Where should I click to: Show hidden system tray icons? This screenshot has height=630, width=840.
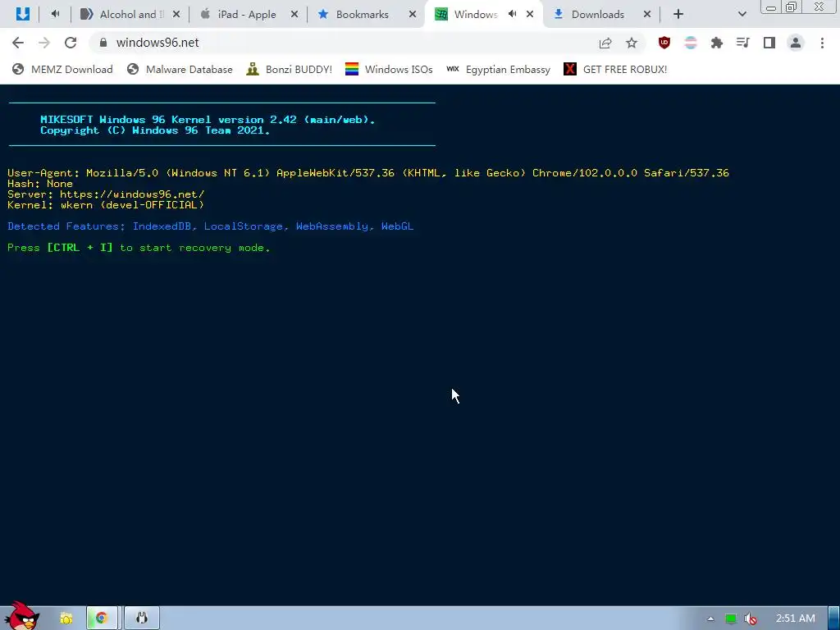click(710, 619)
